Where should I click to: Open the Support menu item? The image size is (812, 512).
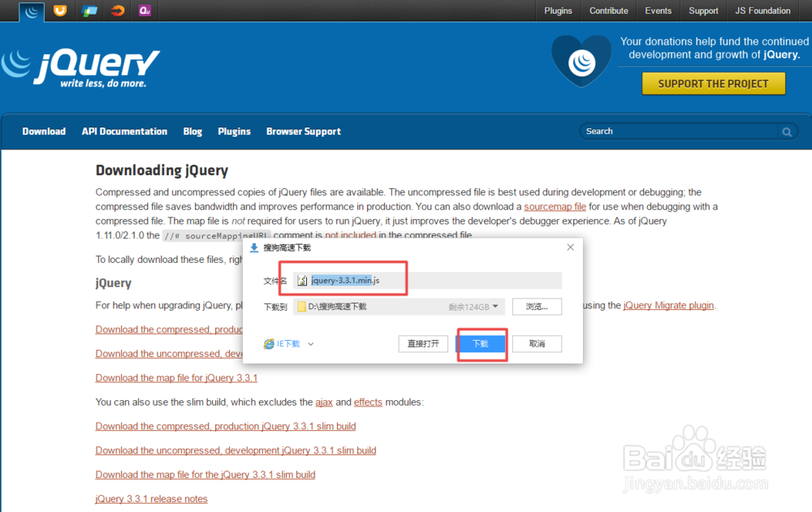coord(703,11)
